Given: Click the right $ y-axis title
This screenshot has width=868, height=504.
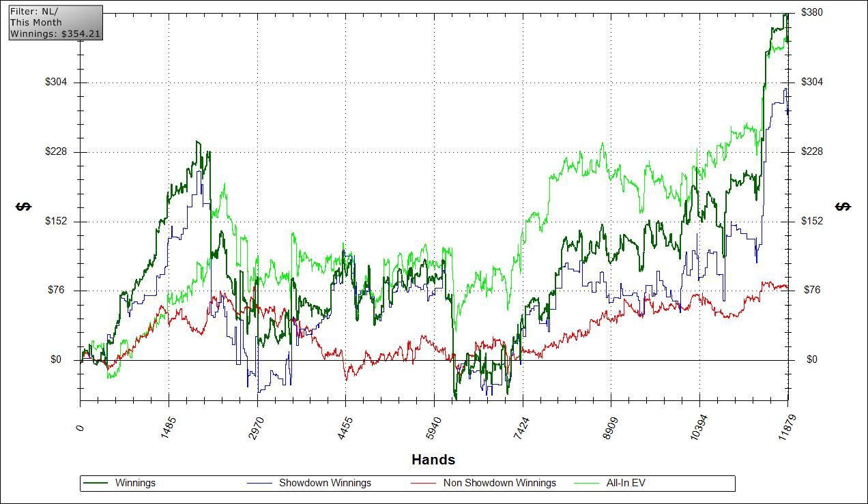Looking at the screenshot, I should pos(843,207).
